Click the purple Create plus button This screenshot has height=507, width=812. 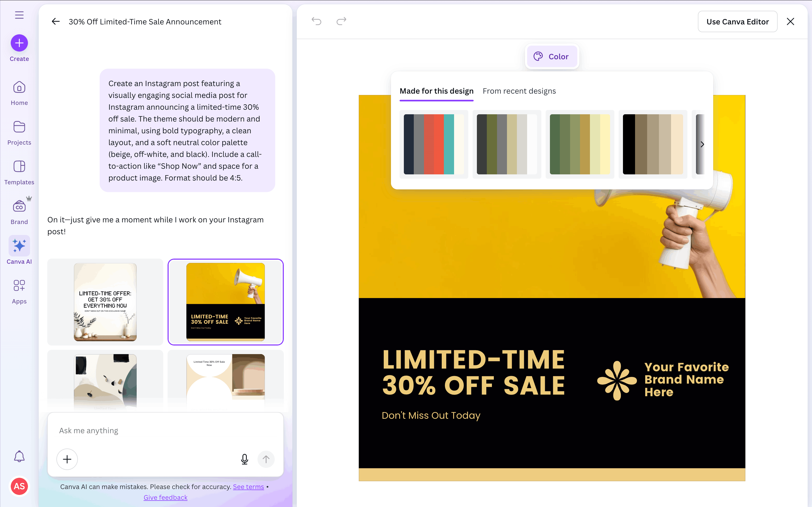coord(19,43)
